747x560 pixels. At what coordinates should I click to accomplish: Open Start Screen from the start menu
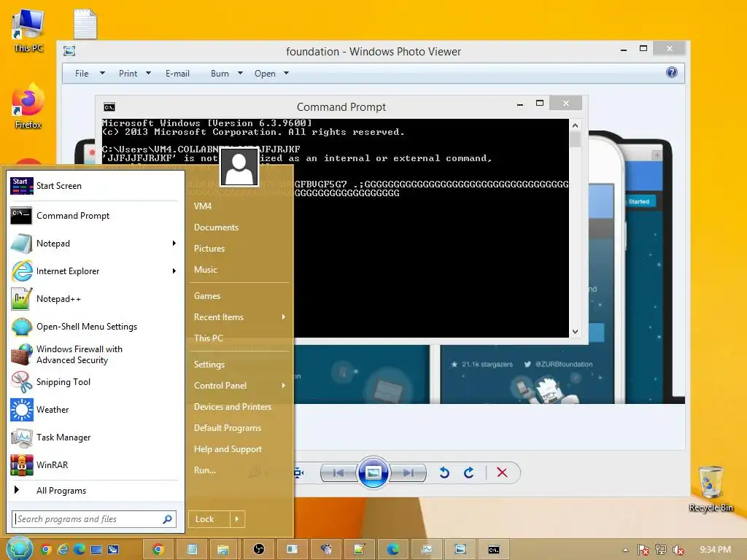coord(94,186)
